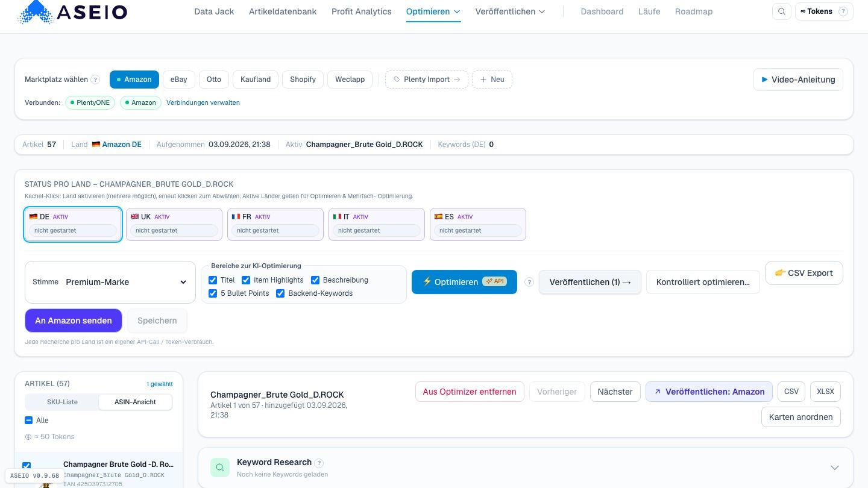Open Profit Analytics
This screenshot has width=868, height=488.
pos(362,11)
